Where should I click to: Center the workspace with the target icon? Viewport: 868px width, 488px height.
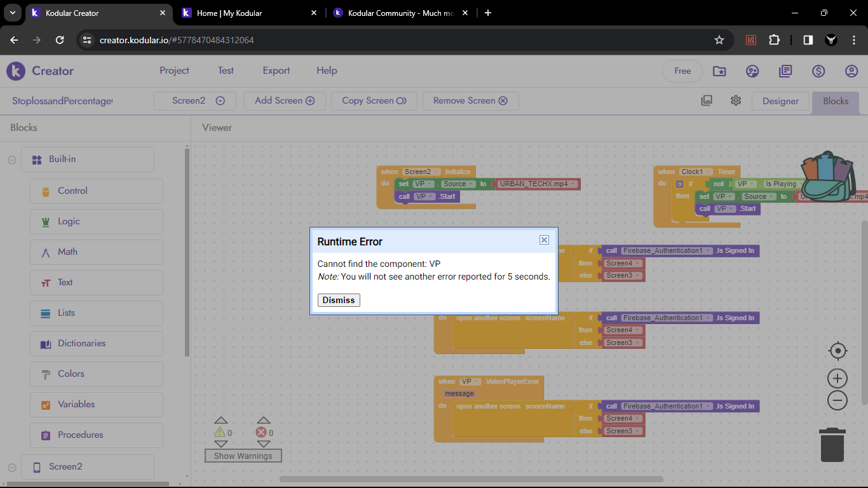tap(837, 351)
